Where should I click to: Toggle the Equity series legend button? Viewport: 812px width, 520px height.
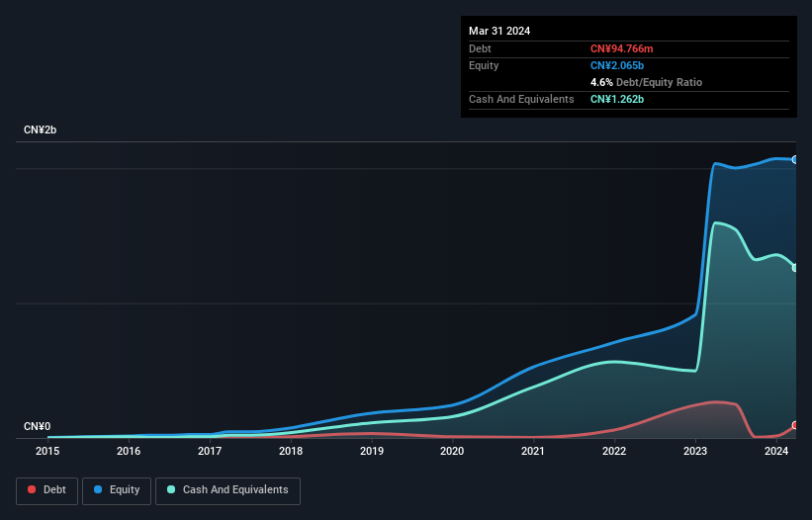click(117, 490)
